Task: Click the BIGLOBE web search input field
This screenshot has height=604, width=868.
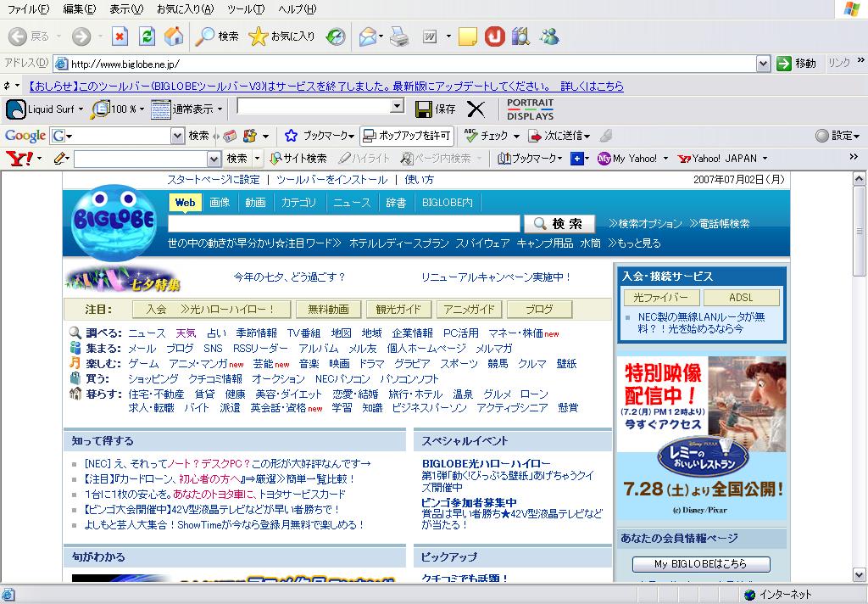Action: (x=344, y=224)
